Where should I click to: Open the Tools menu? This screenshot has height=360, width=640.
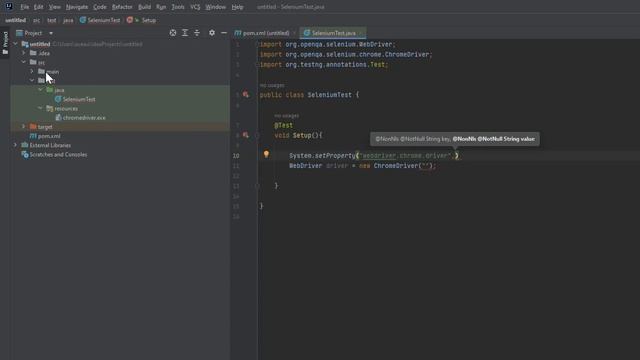coord(178,7)
